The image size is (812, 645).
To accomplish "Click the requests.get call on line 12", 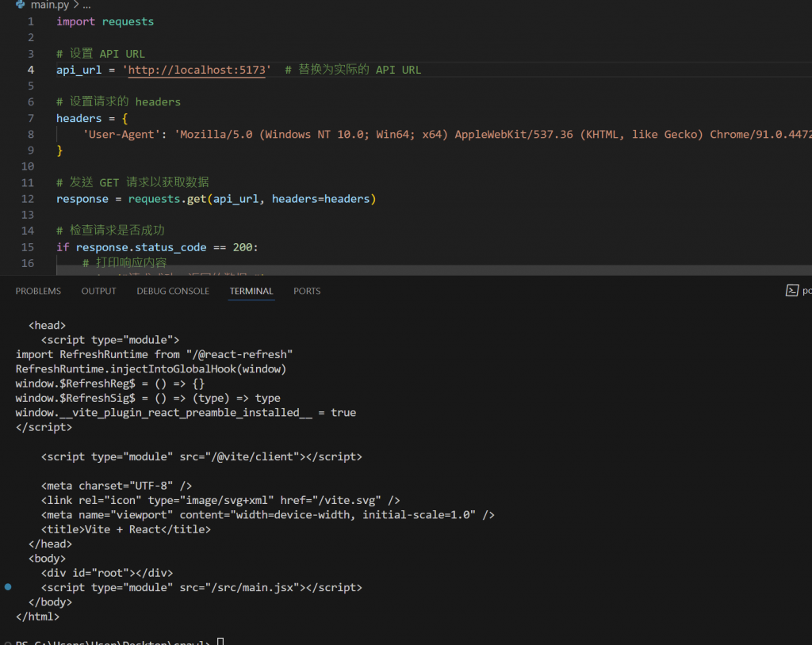I will [252, 199].
